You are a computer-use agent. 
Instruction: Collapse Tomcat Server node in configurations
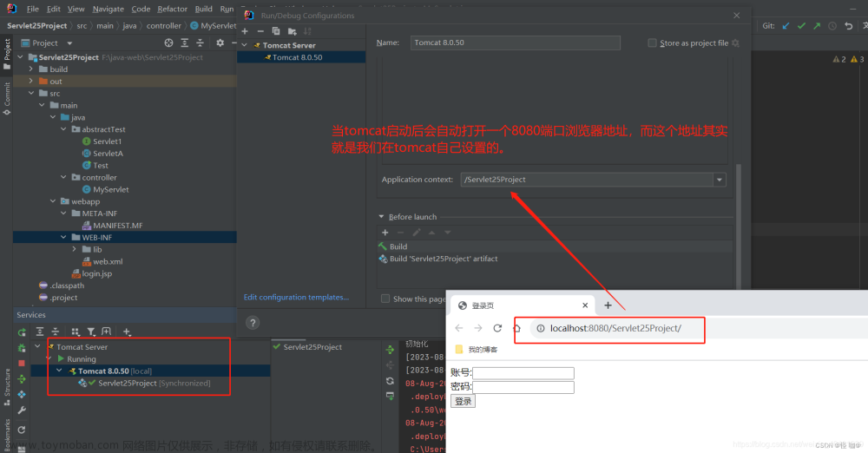[x=245, y=45]
